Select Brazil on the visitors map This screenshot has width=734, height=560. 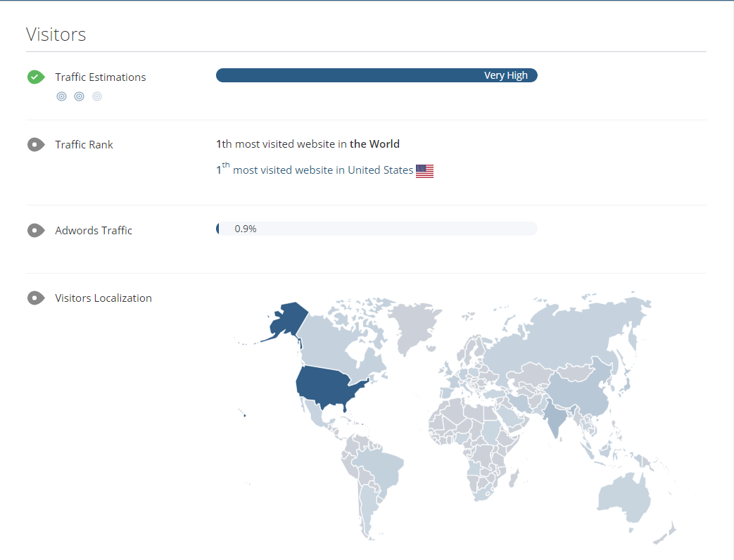[380, 468]
